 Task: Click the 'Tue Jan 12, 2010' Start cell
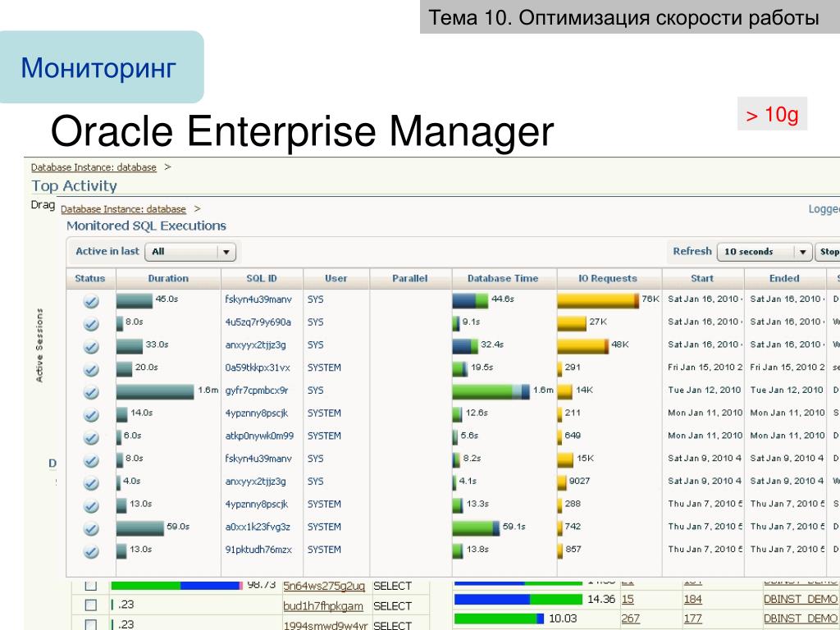[704, 390]
